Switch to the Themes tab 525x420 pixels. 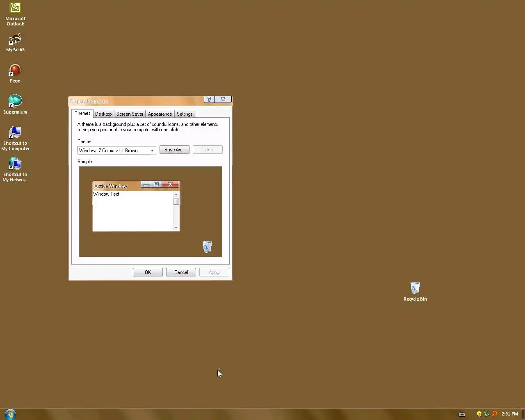82,113
